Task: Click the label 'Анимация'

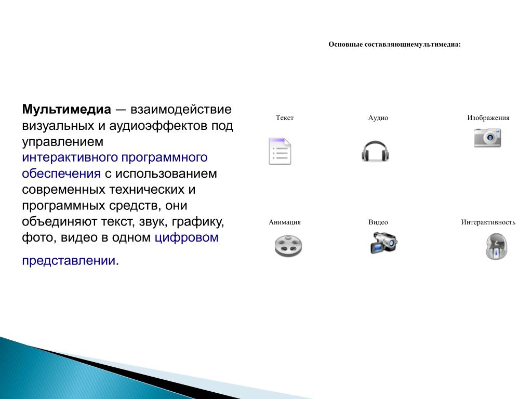Action: tap(285, 222)
